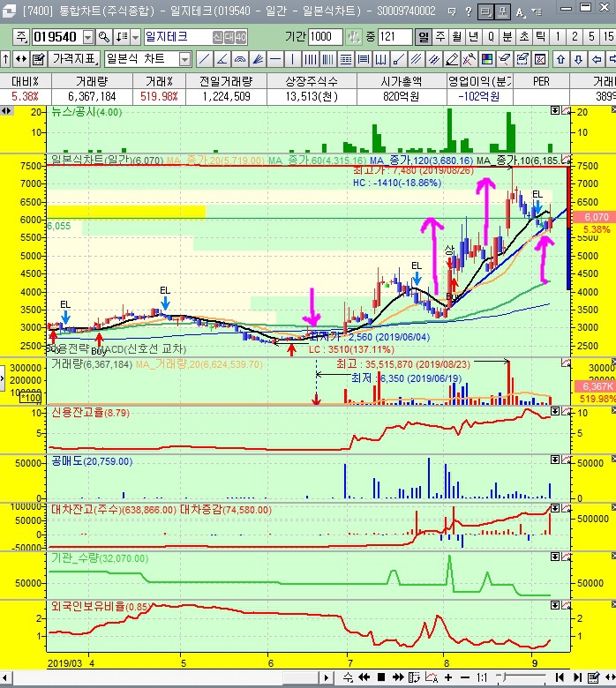Expand the 신용잔고율 panel menu arrow
The width and height of the screenshot is (616, 688).
click(x=555, y=411)
